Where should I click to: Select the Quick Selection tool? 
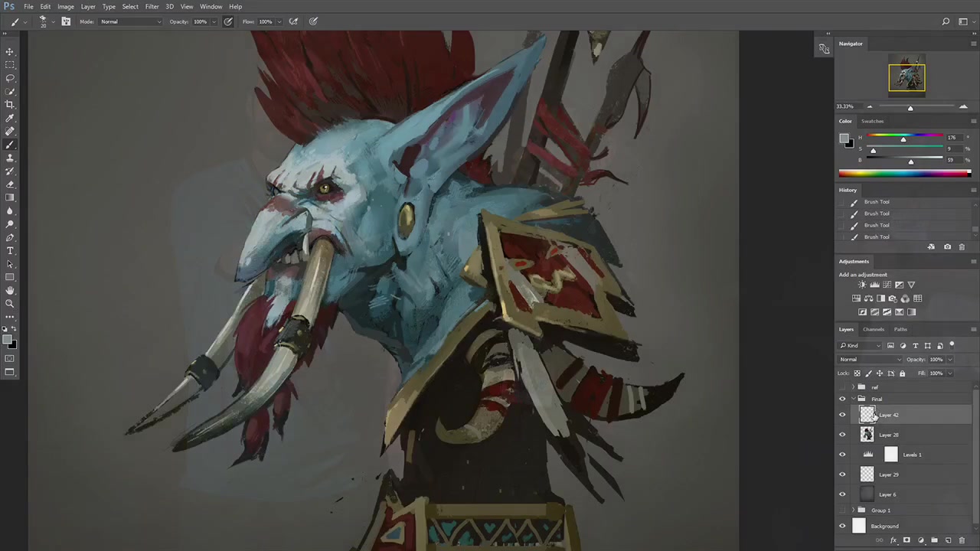pos(10,91)
